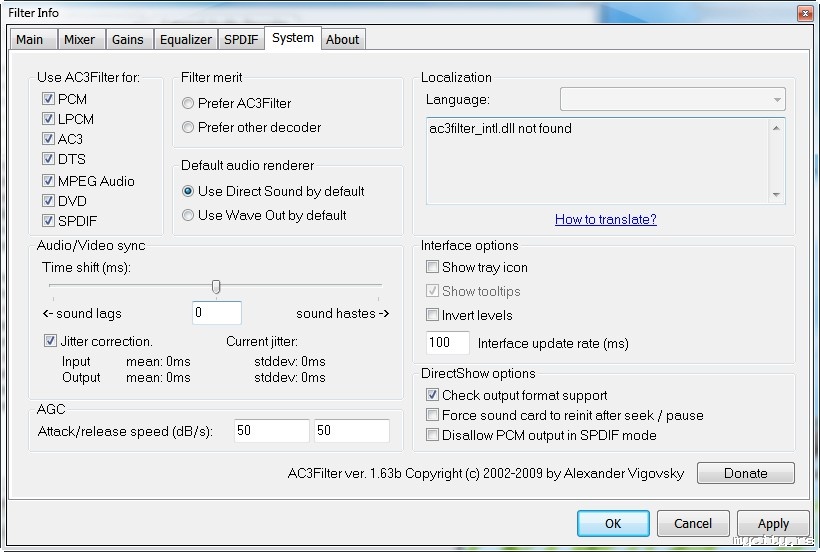Disable AC3 format checkbox

pyautogui.click(x=48, y=139)
